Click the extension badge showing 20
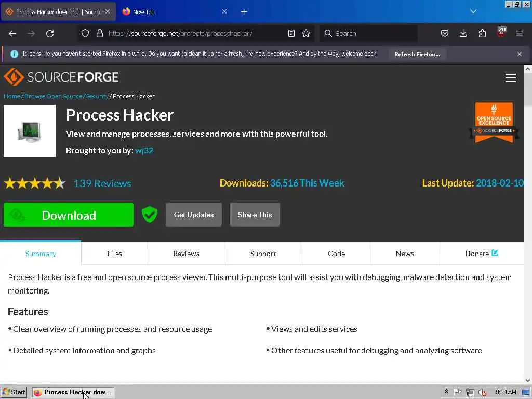Screen dimensions: 532x399 coord(501,32)
